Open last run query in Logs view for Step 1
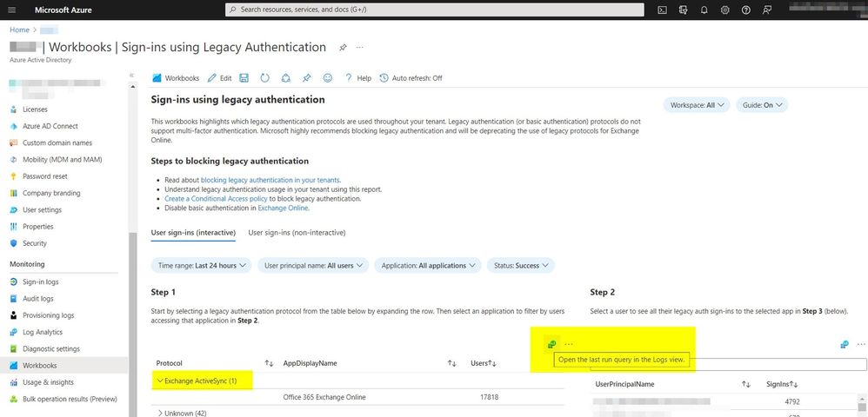This screenshot has height=417, width=868. (551, 344)
